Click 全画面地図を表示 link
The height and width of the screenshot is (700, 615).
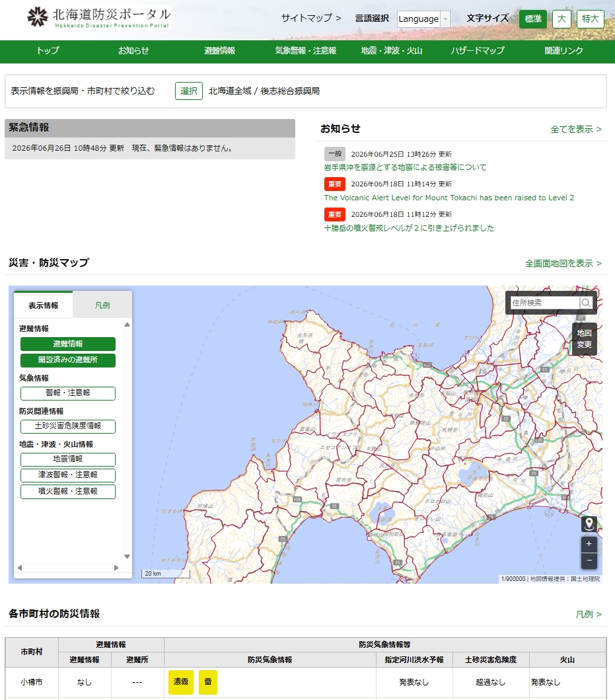[x=563, y=263]
